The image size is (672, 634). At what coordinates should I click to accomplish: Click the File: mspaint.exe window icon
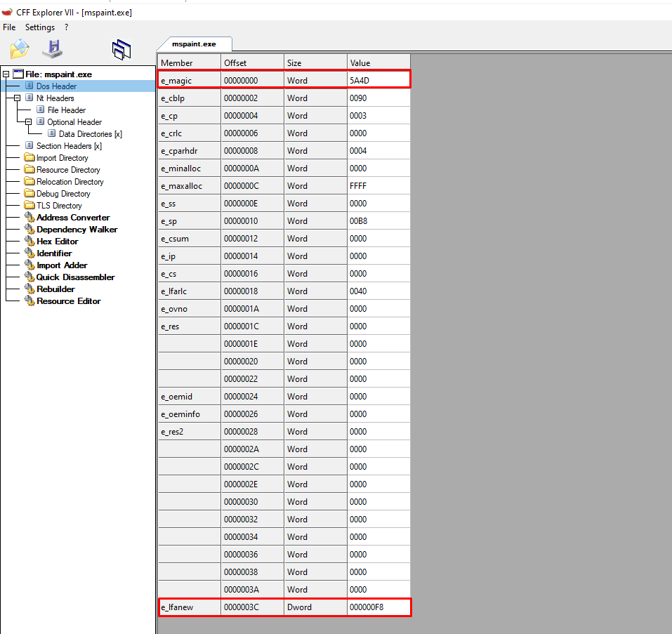(x=18, y=74)
